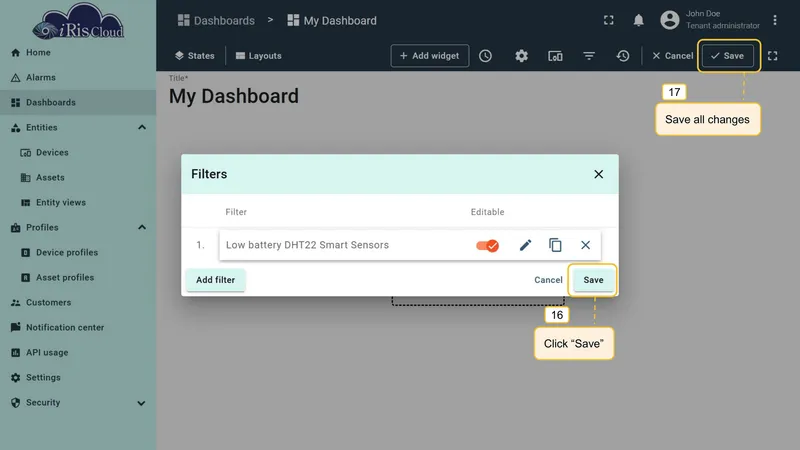Open dashboard settings gear

pos(521,56)
